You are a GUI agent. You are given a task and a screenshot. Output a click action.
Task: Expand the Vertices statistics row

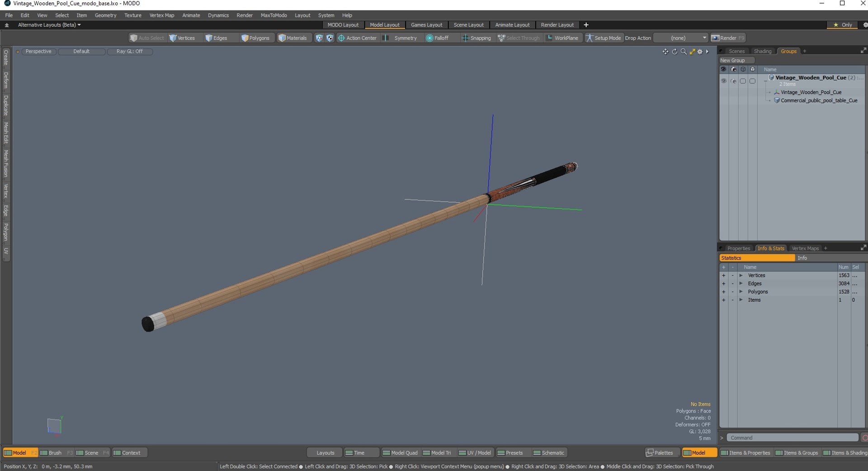point(741,275)
